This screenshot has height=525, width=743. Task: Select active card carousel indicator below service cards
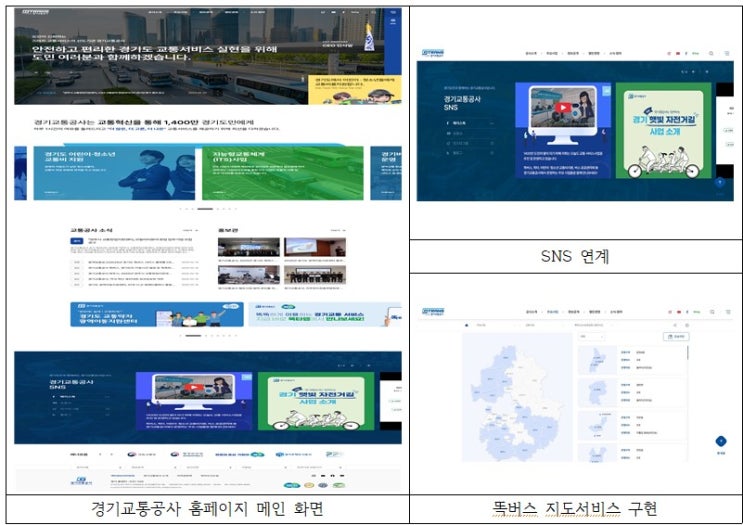(x=205, y=209)
